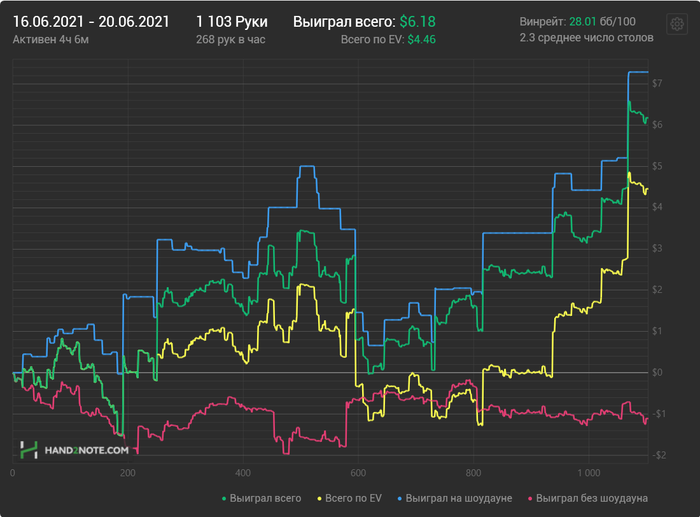
Task: Click the $7 y-axis label
Action: pyautogui.click(x=657, y=83)
